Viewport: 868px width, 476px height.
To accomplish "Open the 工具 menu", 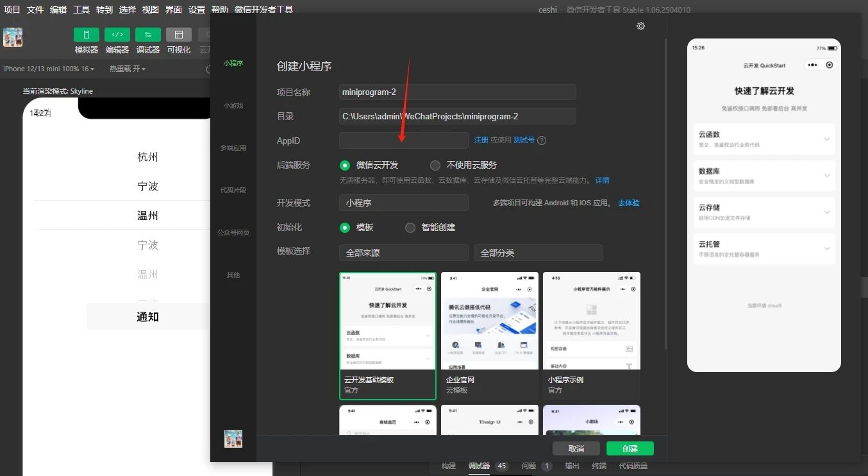I will [81, 10].
